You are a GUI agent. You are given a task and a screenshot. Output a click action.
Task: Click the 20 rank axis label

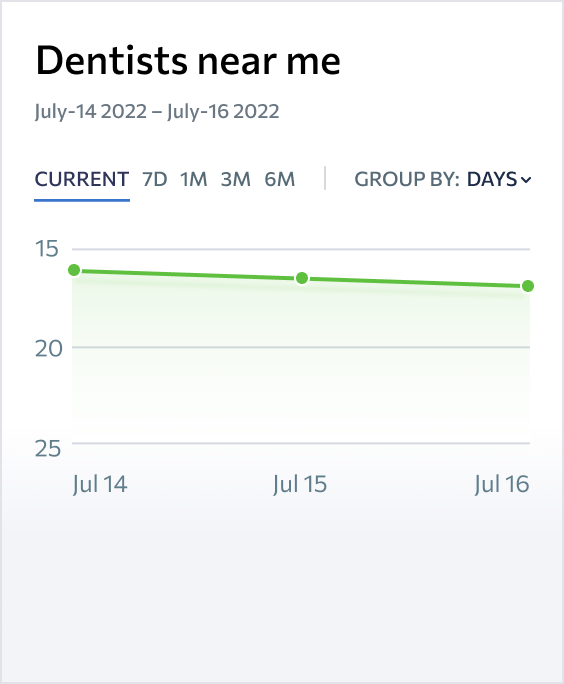click(49, 349)
